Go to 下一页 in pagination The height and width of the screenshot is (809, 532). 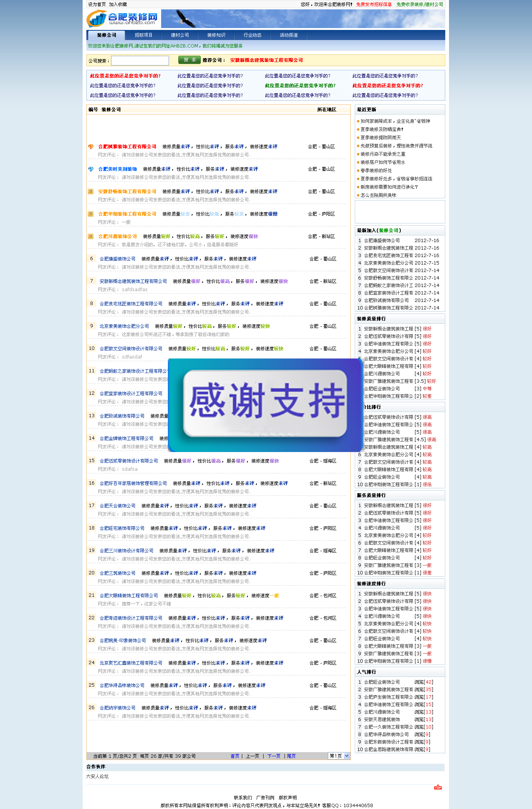coord(274,756)
